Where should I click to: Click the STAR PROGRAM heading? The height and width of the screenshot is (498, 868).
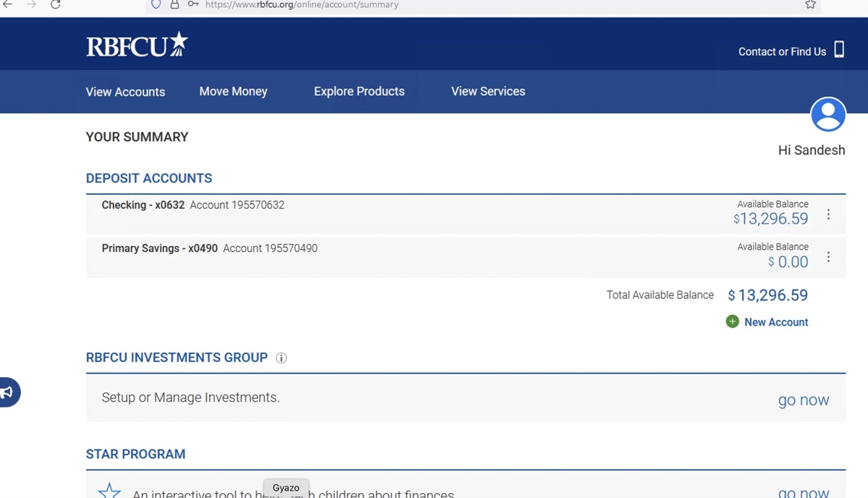tap(136, 454)
